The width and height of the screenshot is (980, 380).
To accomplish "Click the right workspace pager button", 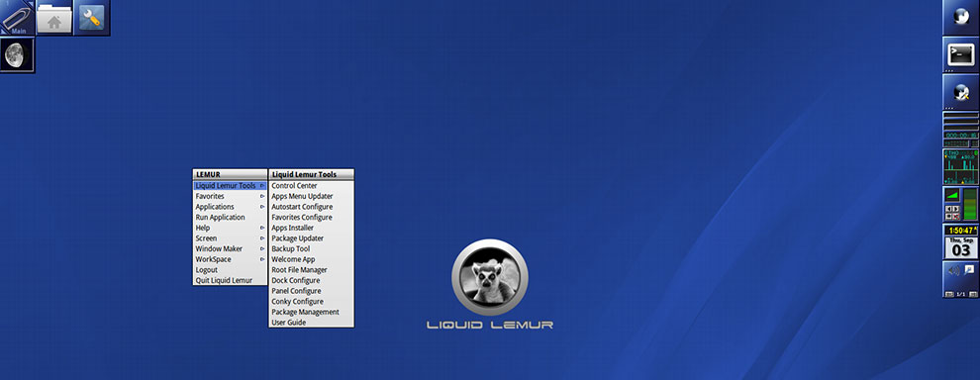I will coord(973,294).
